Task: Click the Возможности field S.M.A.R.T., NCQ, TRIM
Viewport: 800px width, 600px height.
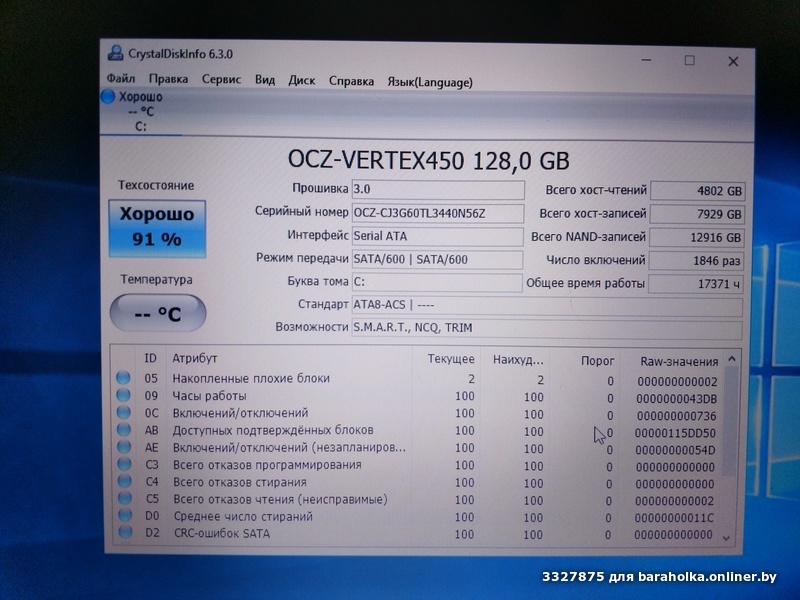Action: 546,329
